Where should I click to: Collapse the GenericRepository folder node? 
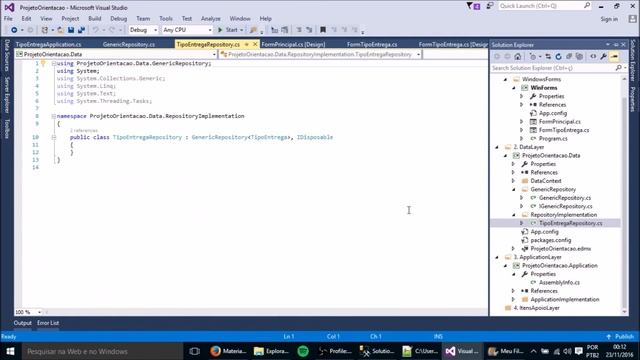513,189
